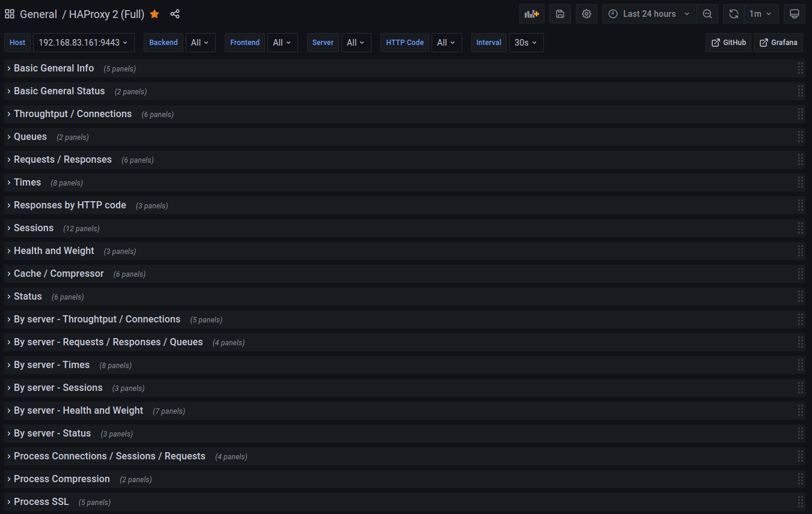This screenshot has width=812, height=514.
Task: Save the dashboard
Action: tap(560, 14)
